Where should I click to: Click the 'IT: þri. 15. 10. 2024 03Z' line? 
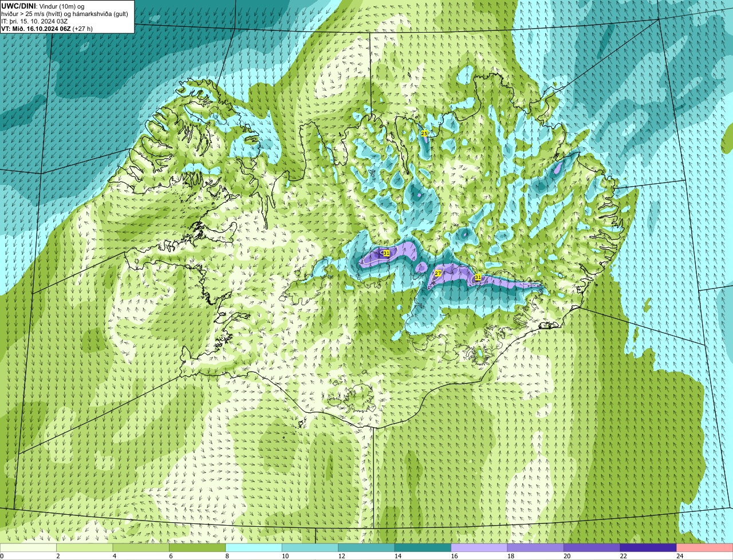(35, 21)
